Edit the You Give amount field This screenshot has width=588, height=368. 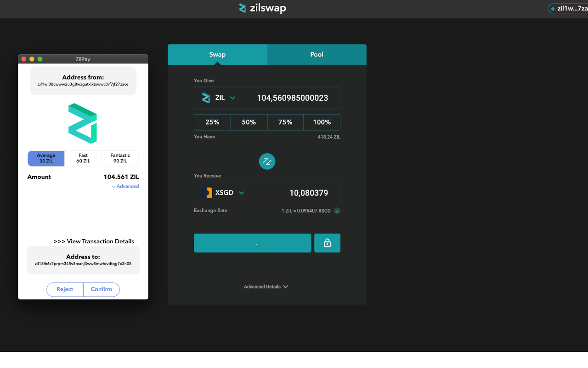[x=292, y=98]
